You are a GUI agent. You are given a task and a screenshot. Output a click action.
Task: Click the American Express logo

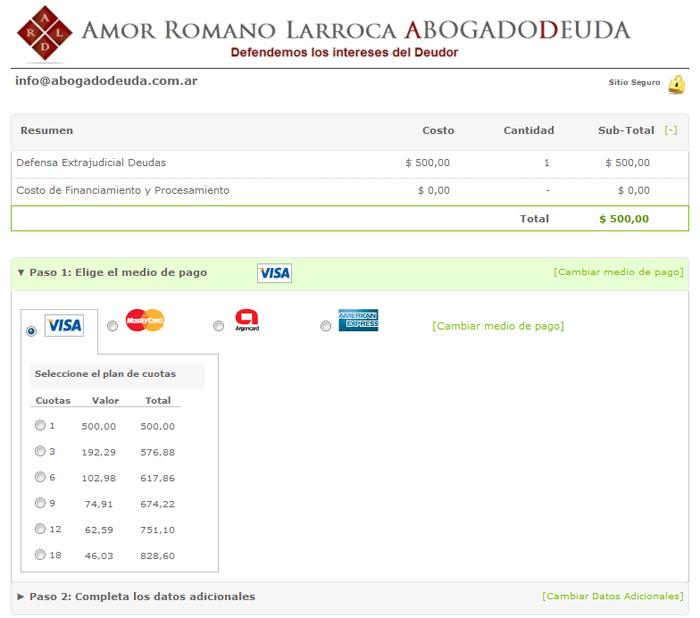pos(358,320)
